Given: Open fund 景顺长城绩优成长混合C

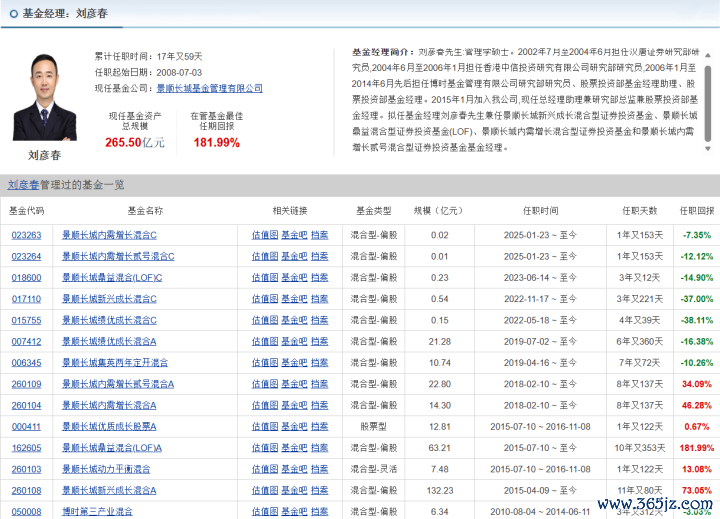Looking at the screenshot, I should tap(109, 320).
